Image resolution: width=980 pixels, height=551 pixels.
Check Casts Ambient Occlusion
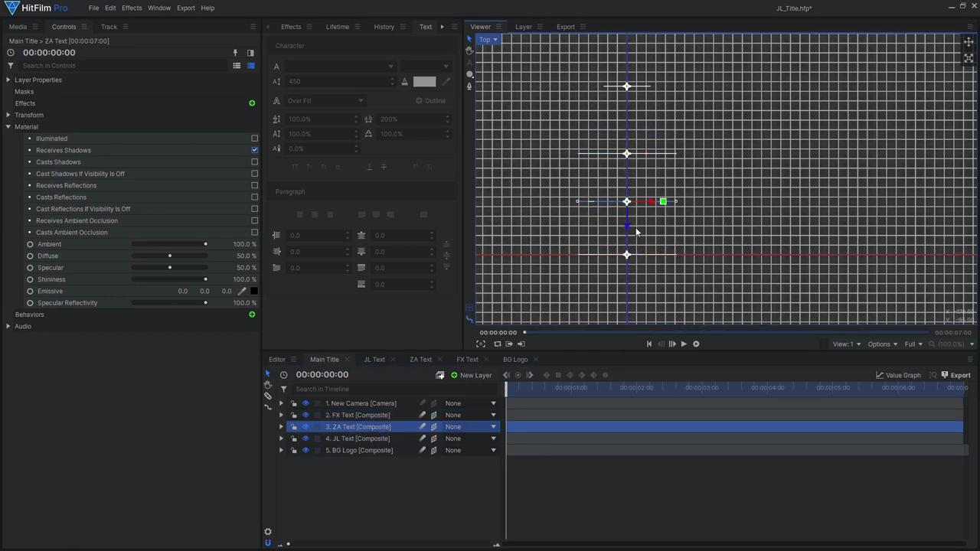coord(254,233)
